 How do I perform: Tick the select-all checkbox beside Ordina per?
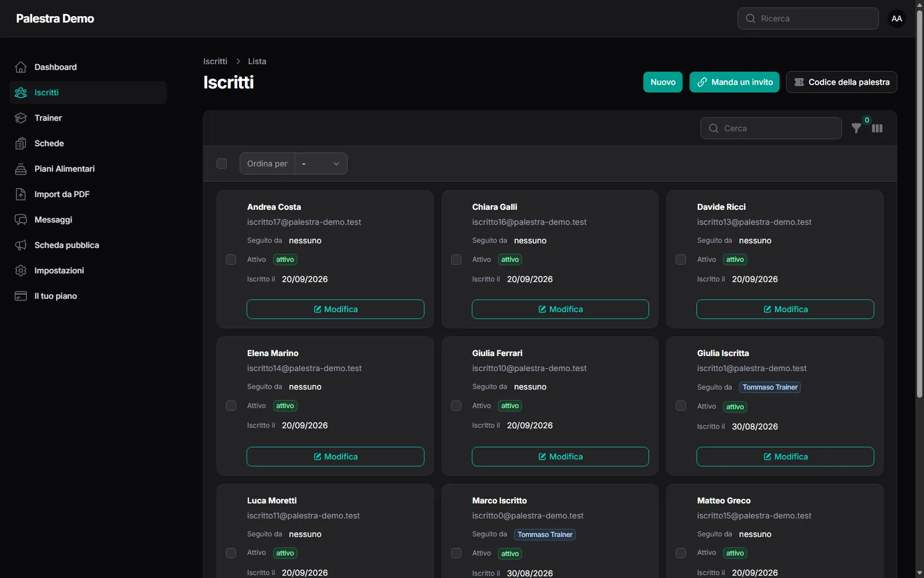222,164
